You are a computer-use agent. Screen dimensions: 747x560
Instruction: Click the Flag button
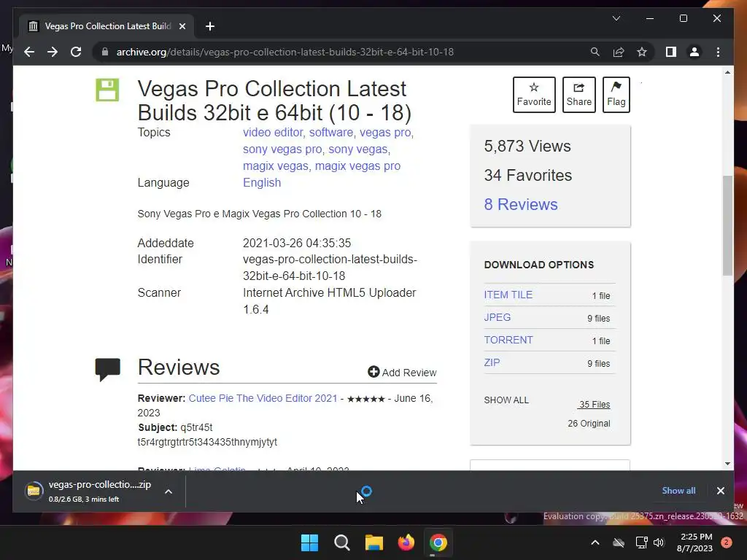click(x=616, y=94)
